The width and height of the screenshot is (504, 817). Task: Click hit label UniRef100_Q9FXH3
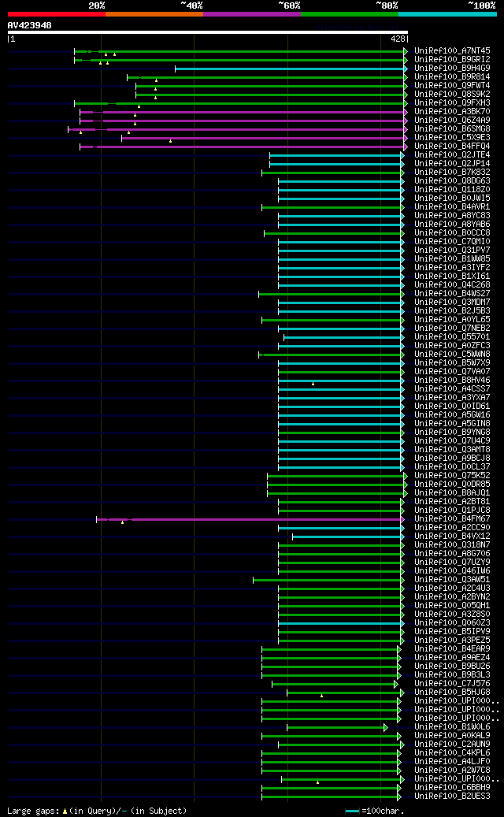pyautogui.click(x=452, y=103)
